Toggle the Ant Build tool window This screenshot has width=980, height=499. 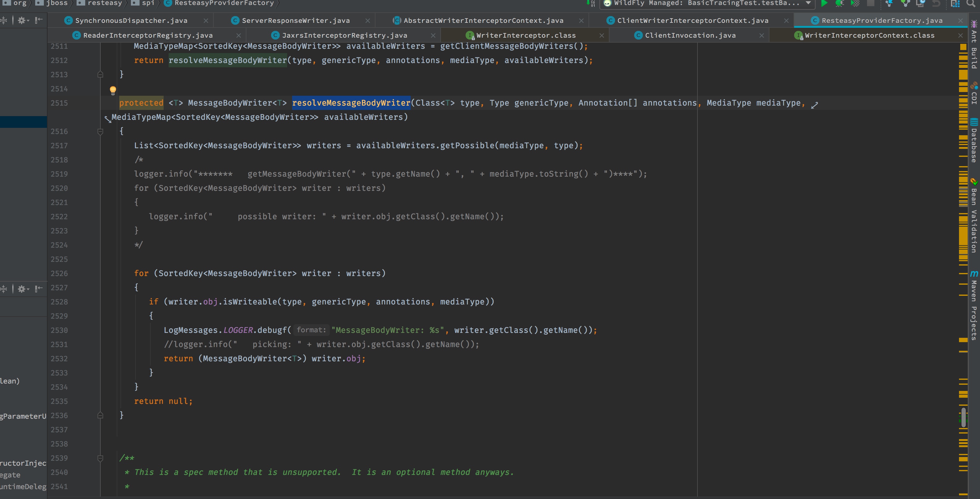974,46
